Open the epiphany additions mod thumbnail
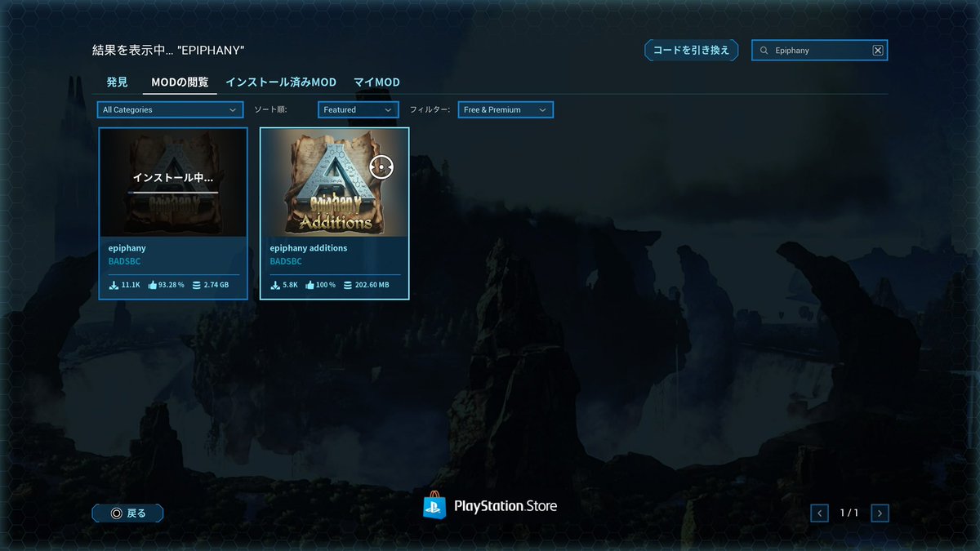 tap(335, 183)
